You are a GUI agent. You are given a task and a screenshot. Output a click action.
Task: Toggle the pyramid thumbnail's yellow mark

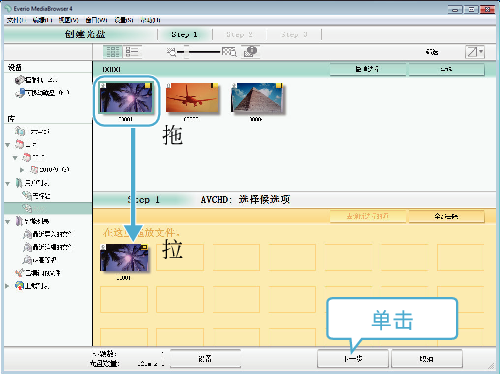pyautogui.click(x=279, y=86)
